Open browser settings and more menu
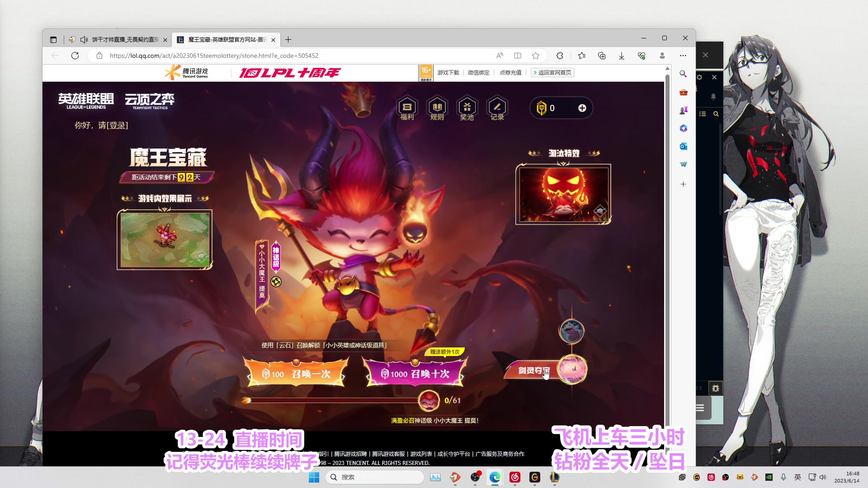This screenshot has height=488, width=868. 683,56
